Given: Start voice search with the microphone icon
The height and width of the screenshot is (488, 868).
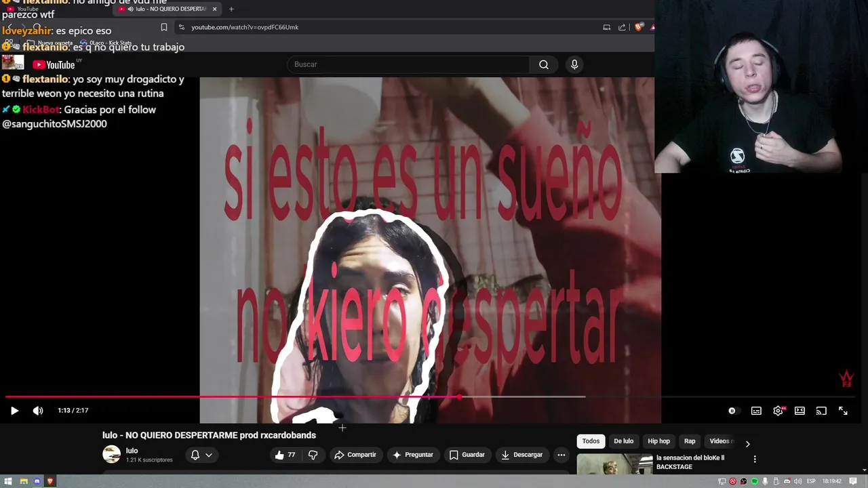Looking at the screenshot, I should (574, 64).
